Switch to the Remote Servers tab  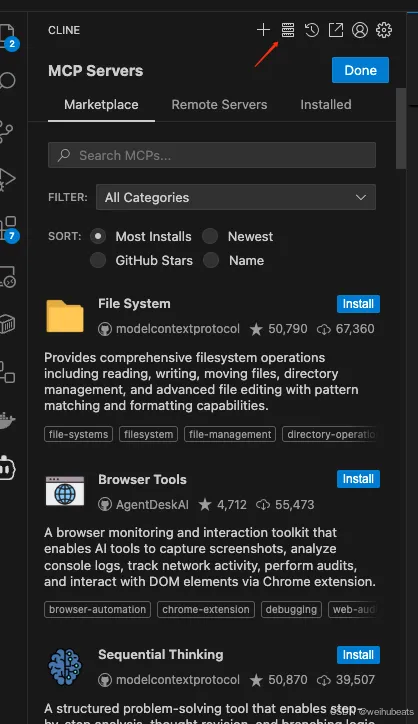pyautogui.click(x=219, y=105)
